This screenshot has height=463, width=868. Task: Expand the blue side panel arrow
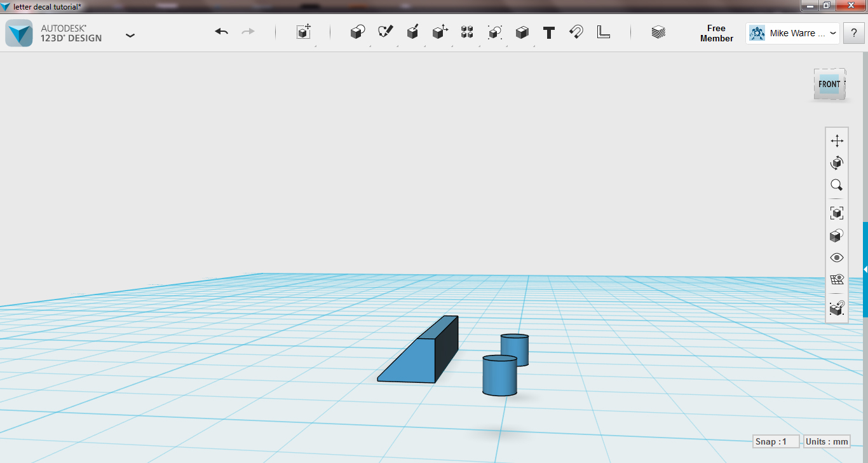coord(865,270)
